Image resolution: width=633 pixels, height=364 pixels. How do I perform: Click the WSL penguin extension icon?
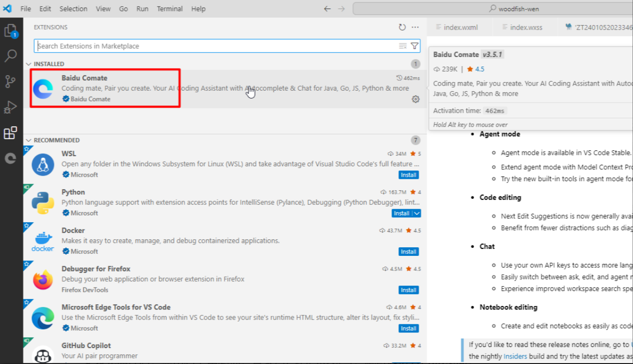coord(43,164)
